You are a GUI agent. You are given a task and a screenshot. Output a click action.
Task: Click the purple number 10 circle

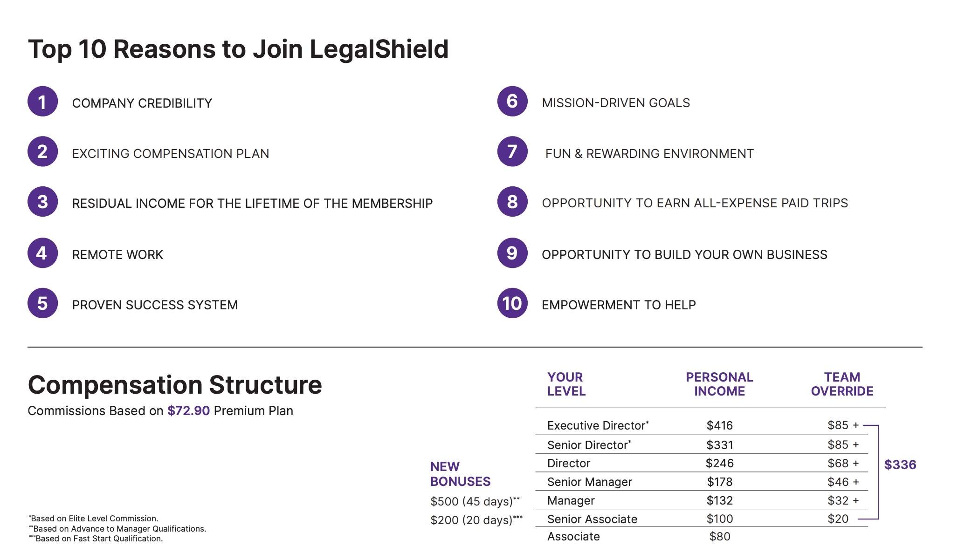pos(512,303)
